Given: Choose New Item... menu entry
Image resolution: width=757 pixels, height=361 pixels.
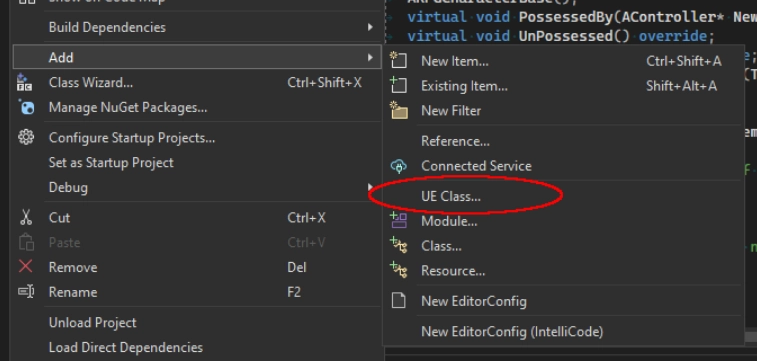Looking at the screenshot, I should (x=562, y=61).
